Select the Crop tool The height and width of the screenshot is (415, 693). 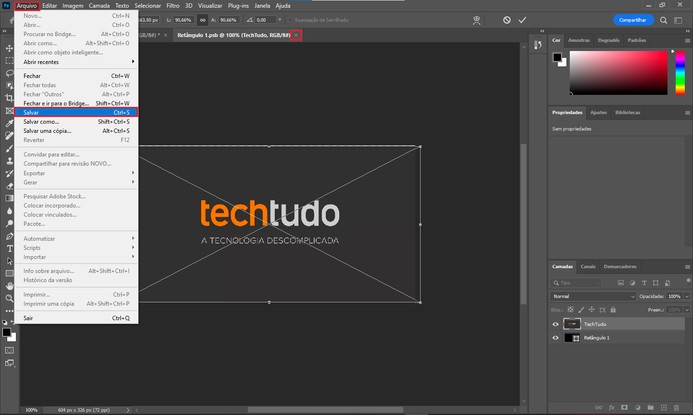(9, 98)
